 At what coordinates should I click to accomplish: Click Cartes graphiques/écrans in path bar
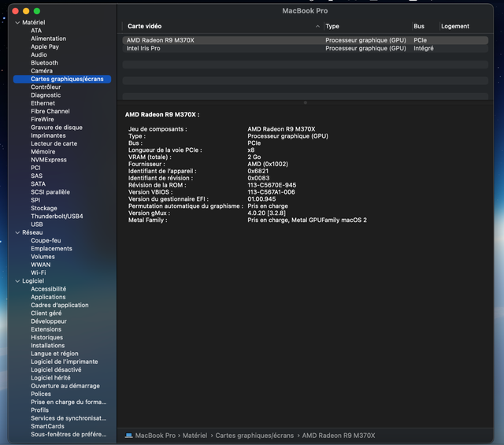coord(254,436)
